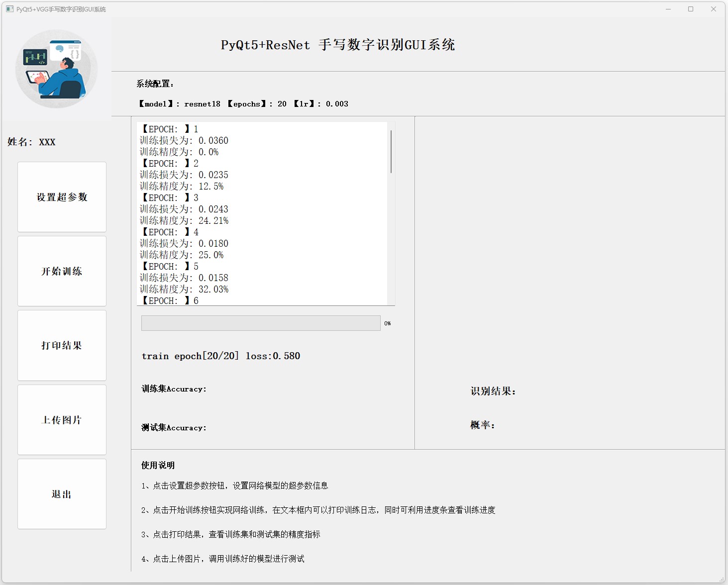Minimize the application window
Image resolution: width=728 pixels, height=585 pixels.
click(x=668, y=9)
